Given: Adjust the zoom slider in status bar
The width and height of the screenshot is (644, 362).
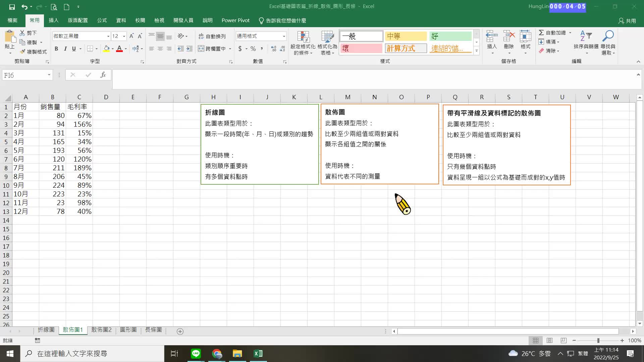Looking at the screenshot, I should [x=598, y=341].
